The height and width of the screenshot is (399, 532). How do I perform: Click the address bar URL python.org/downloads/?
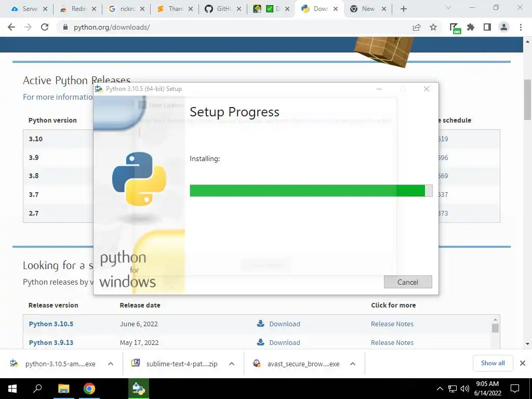[112, 27]
